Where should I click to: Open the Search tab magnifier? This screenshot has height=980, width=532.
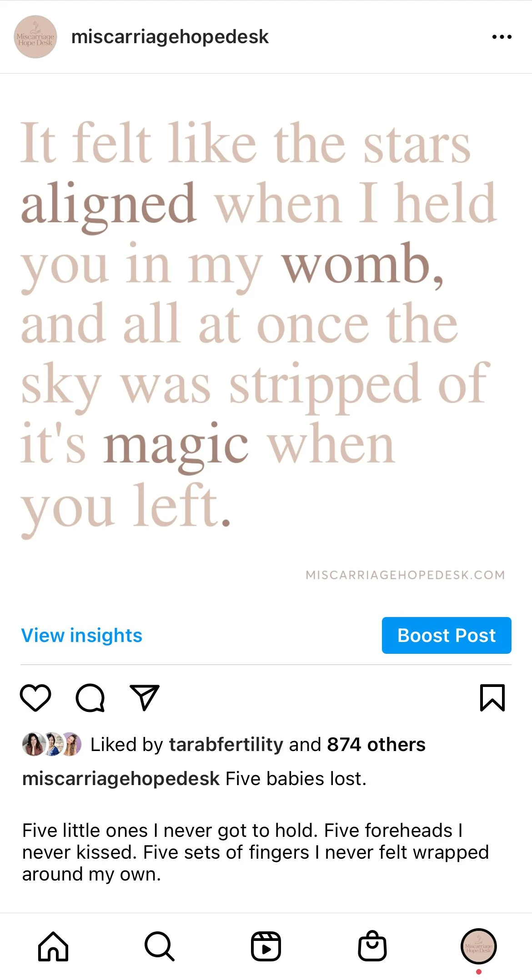click(x=160, y=946)
